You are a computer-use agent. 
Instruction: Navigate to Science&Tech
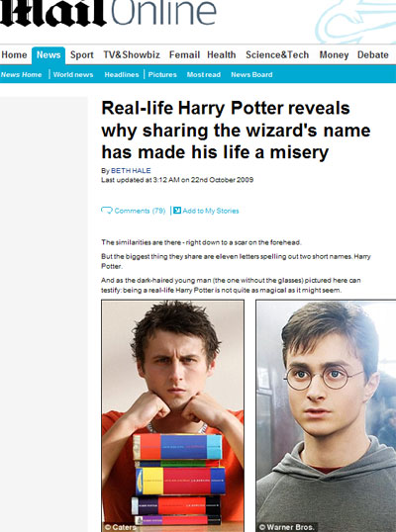[277, 55]
